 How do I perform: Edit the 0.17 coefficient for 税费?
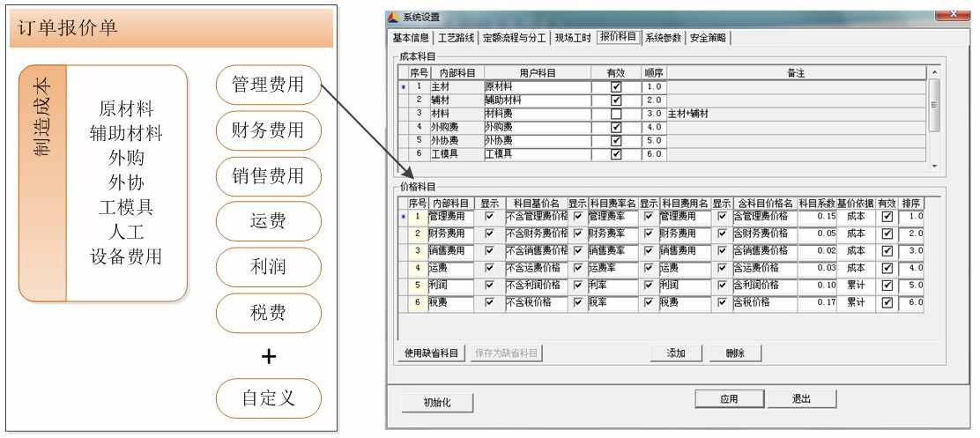pos(817,302)
